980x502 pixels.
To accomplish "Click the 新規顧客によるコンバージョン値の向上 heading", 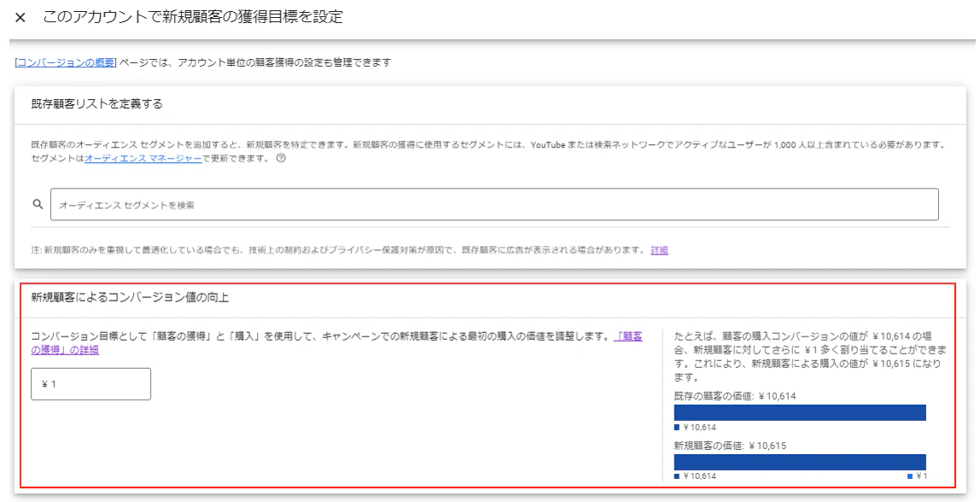I will click(x=130, y=298).
